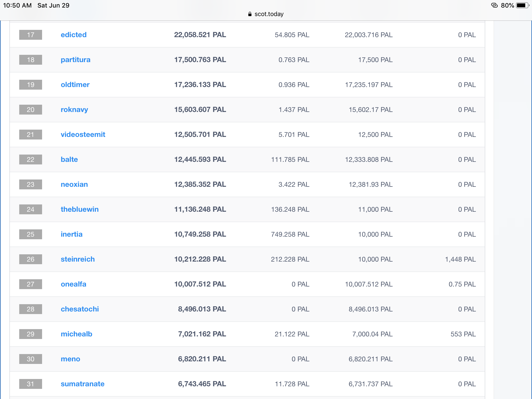The image size is (532, 399).
Task: Tap the scot.today address bar
Action: [266, 14]
